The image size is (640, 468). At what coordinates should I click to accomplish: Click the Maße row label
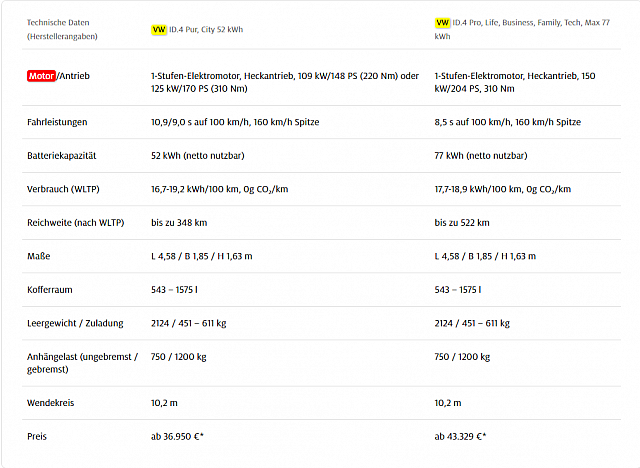coord(38,256)
